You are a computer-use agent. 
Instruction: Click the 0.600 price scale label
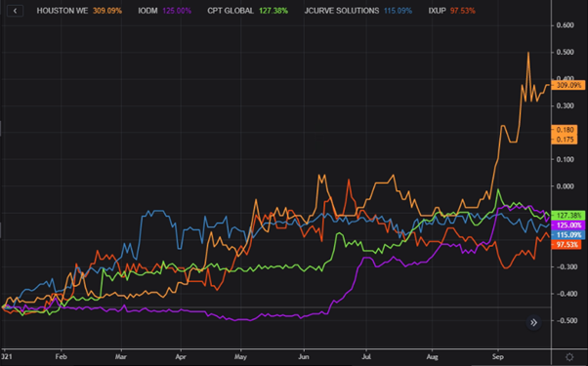pyautogui.click(x=566, y=25)
